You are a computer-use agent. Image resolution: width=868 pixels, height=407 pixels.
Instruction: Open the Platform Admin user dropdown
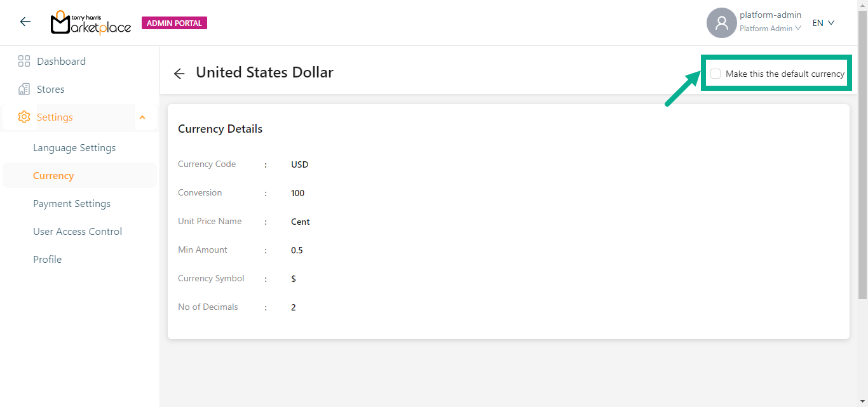[770, 29]
